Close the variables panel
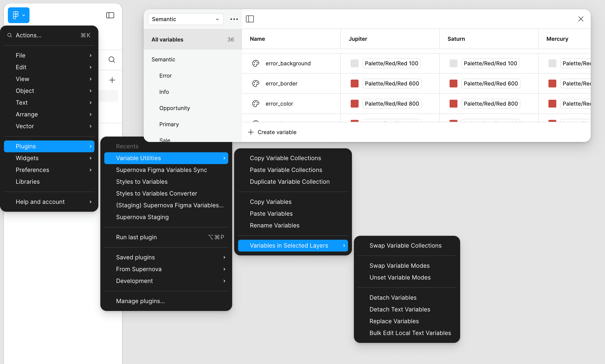Screen dimensions: 605x364 [581, 19]
